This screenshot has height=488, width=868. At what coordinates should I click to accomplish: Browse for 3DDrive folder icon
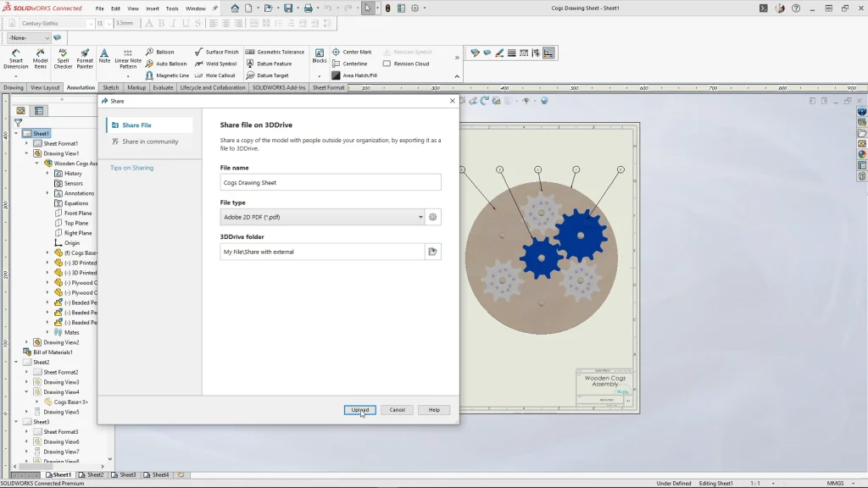(x=432, y=252)
